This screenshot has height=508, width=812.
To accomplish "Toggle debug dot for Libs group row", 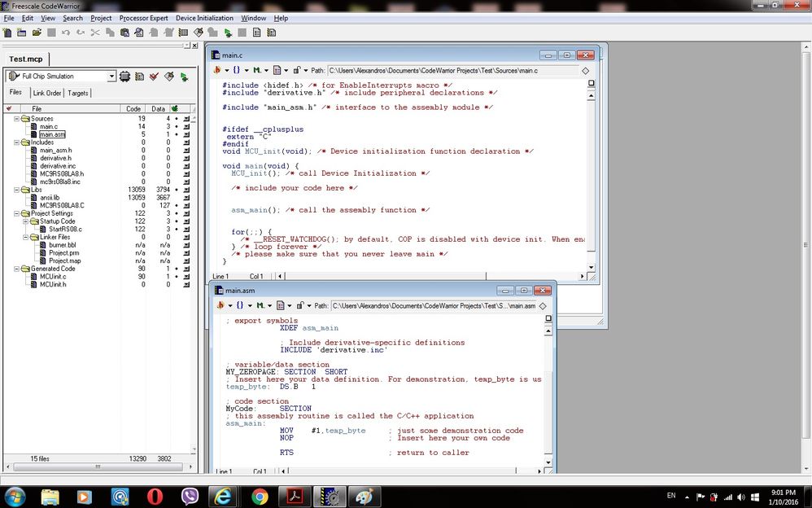I will (176, 190).
